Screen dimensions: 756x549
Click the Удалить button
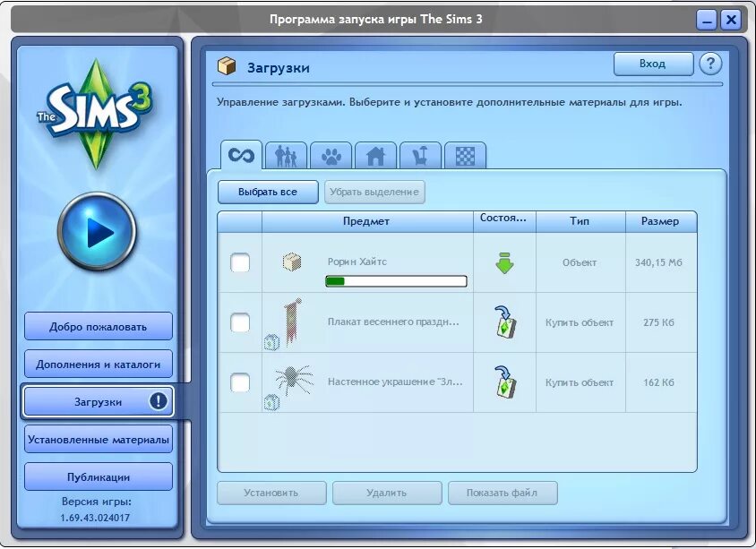tap(387, 493)
